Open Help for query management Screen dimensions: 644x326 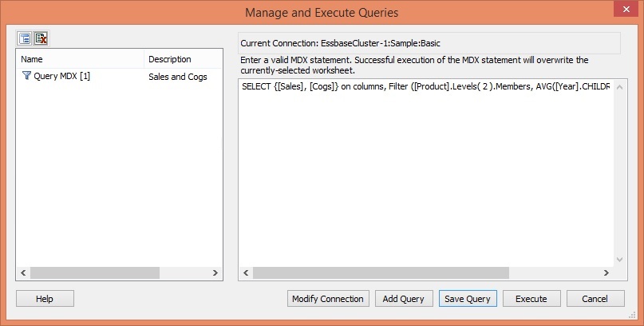click(x=45, y=299)
